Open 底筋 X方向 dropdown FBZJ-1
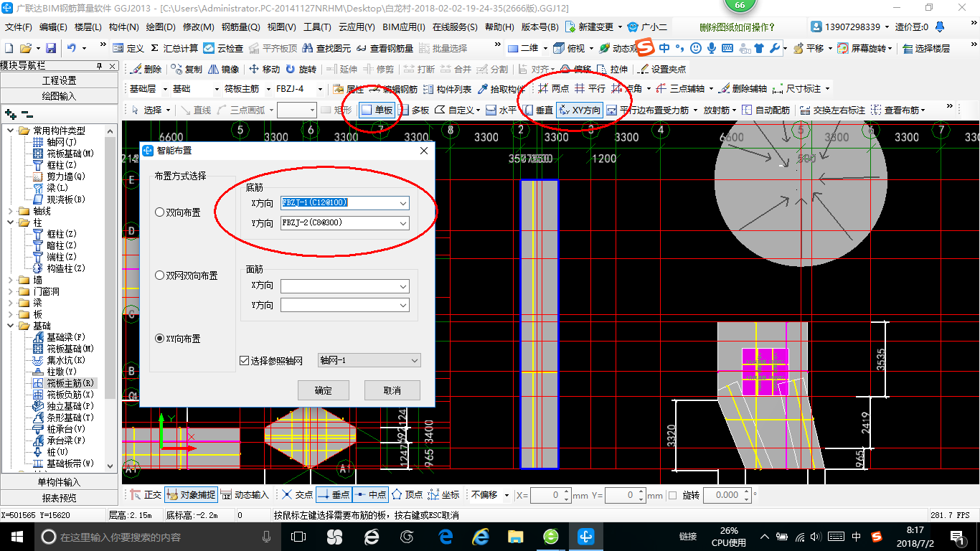This screenshot has height=551, width=980. [403, 203]
